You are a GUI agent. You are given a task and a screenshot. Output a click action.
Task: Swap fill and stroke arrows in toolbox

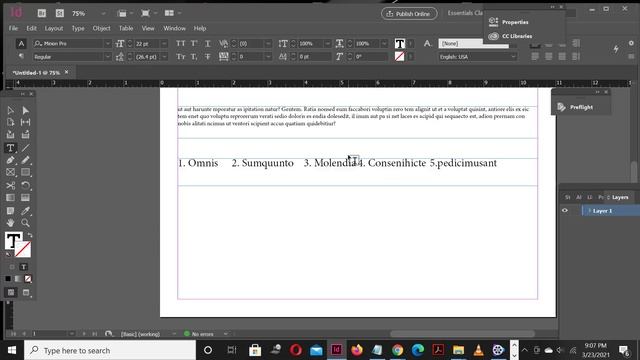tap(29, 236)
